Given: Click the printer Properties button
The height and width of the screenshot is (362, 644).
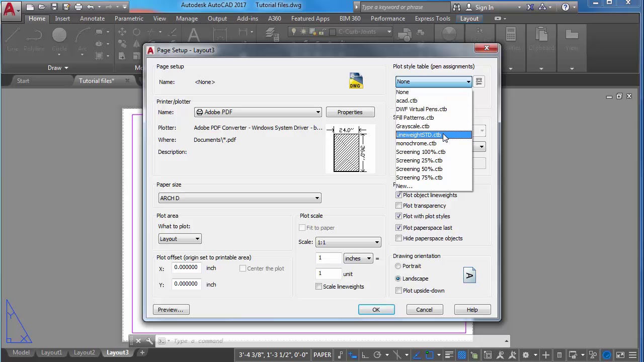Looking at the screenshot, I should [x=350, y=112].
